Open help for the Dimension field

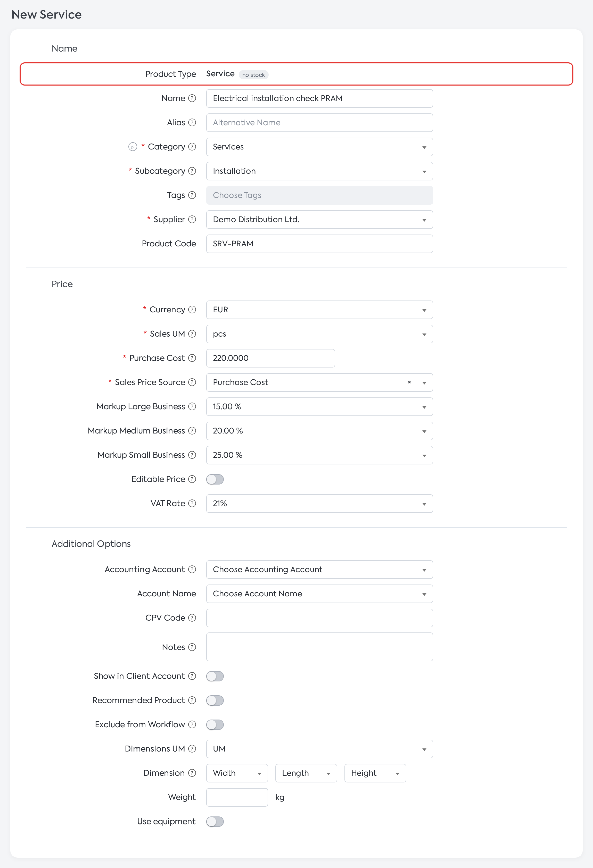pos(192,773)
